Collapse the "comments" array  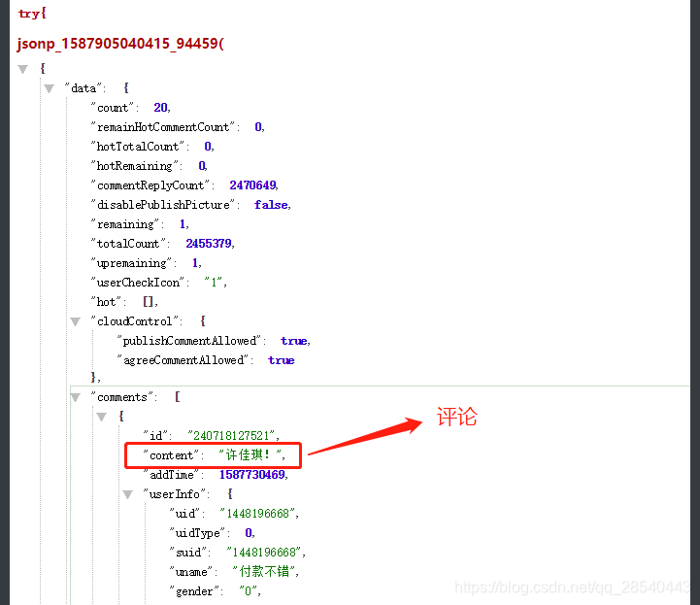click(x=76, y=397)
